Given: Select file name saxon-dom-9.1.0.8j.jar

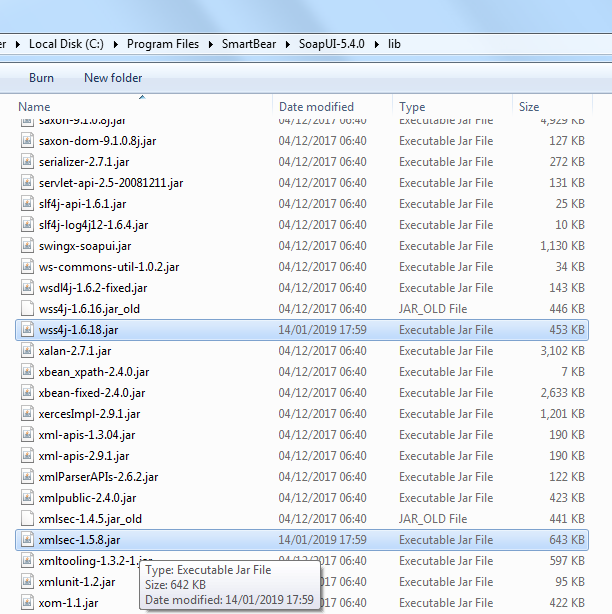Looking at the screenshot, I should coord(97,141).
